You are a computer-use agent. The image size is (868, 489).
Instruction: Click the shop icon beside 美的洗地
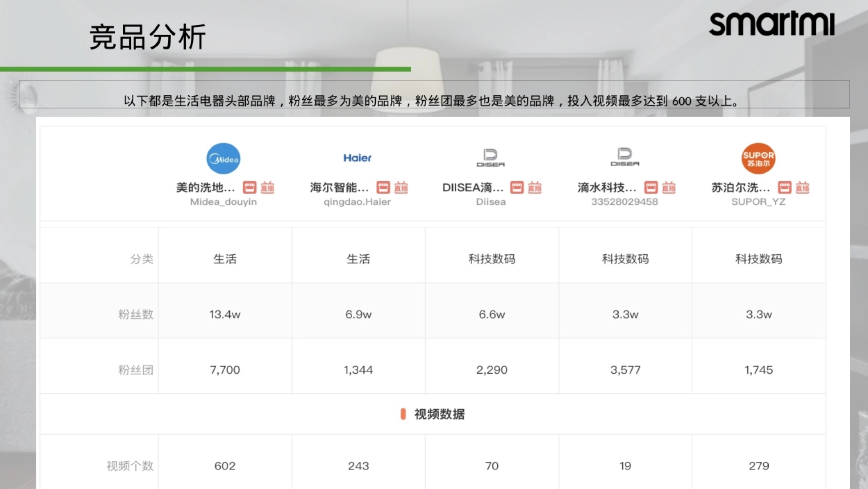pos(249,187)
